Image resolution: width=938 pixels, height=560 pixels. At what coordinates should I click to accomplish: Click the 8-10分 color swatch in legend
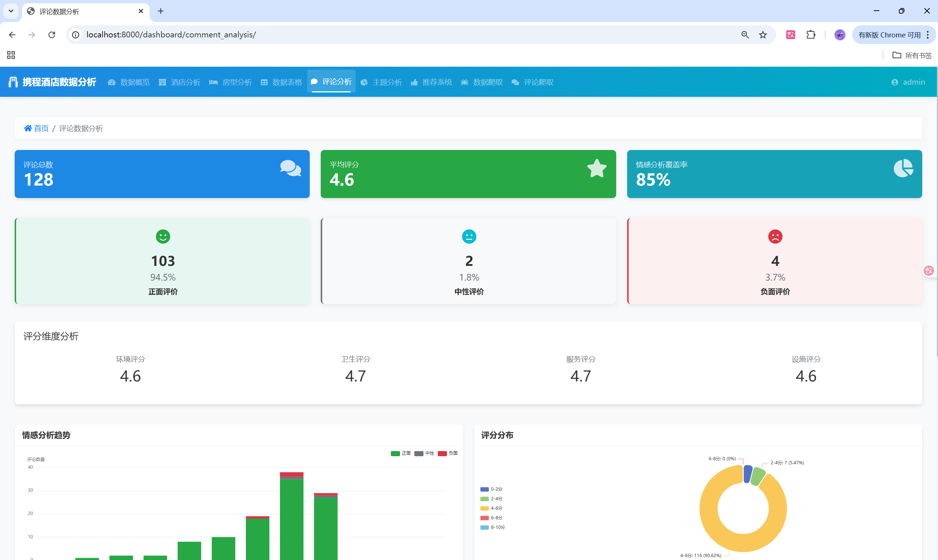(484, 527)
